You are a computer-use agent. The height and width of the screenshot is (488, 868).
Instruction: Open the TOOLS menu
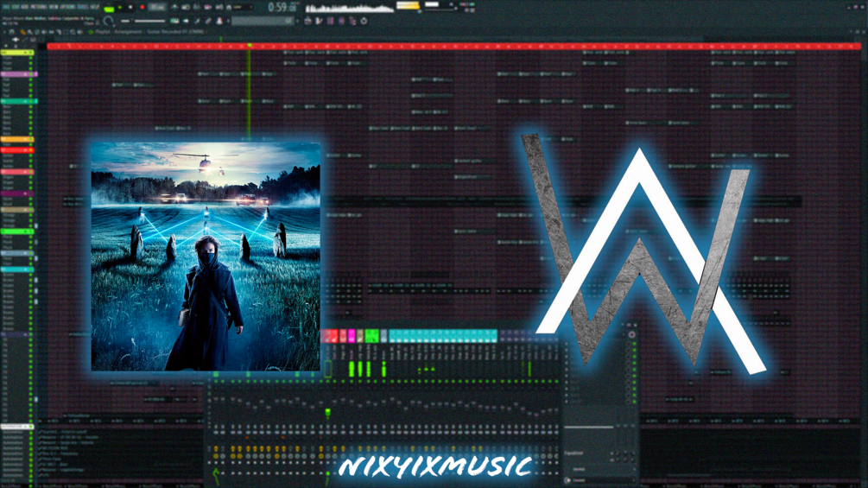81,7
